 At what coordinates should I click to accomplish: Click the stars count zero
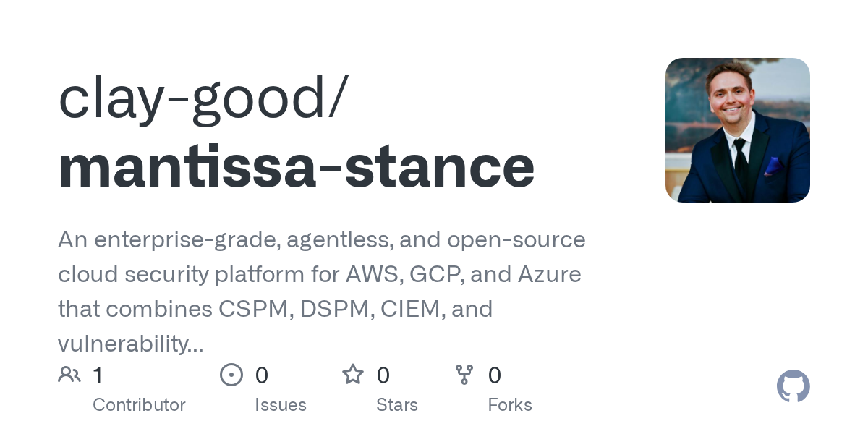pyautogui.click(x=383, y=375)
